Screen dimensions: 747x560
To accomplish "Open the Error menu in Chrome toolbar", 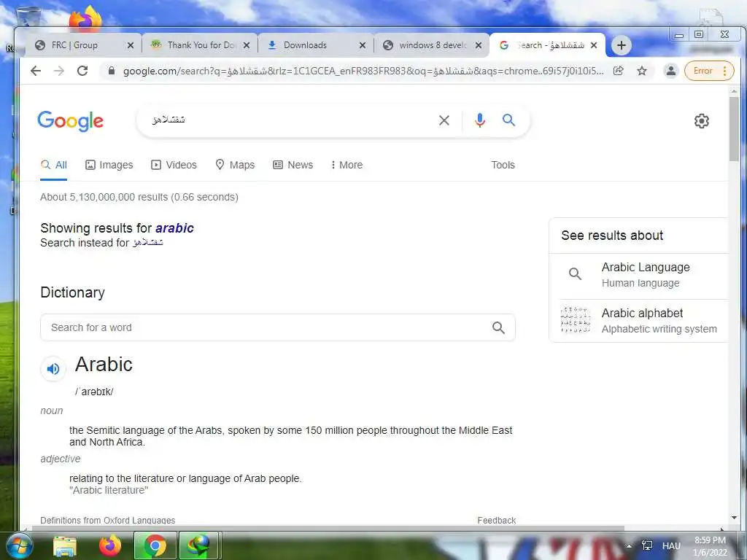I will pyautogui.click(x=709, y=71).
